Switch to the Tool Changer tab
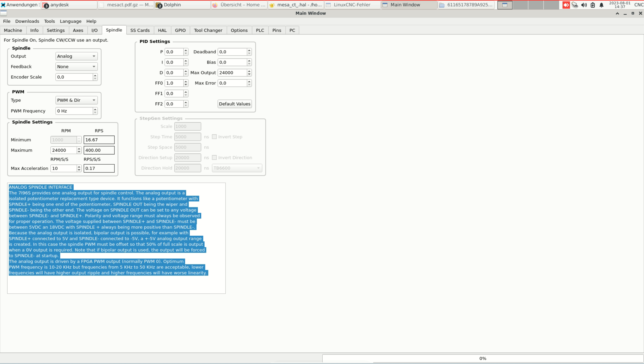 (x=208, y=30)
